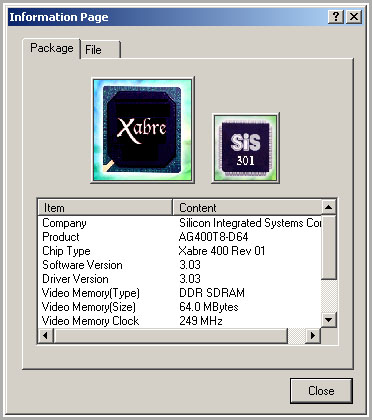Click the horizontal scroll left arrow
The image size is (372, 420).
[x=46, y=335]
